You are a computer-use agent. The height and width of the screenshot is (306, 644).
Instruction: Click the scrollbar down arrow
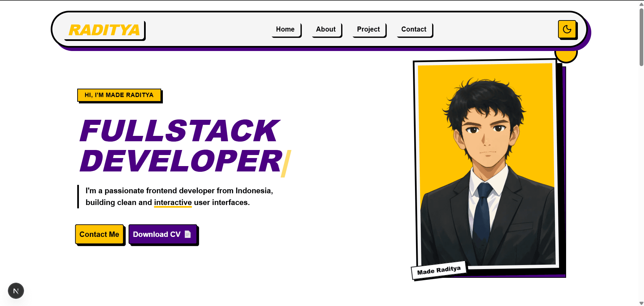click(x=641, y=303)
